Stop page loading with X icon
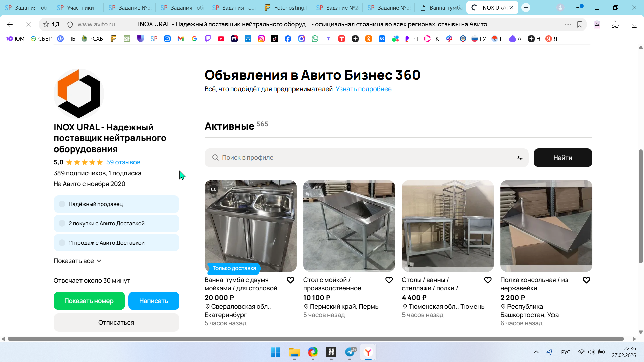Image resolution: width=644 pixels, height=362 pixels. coord(29,24)
